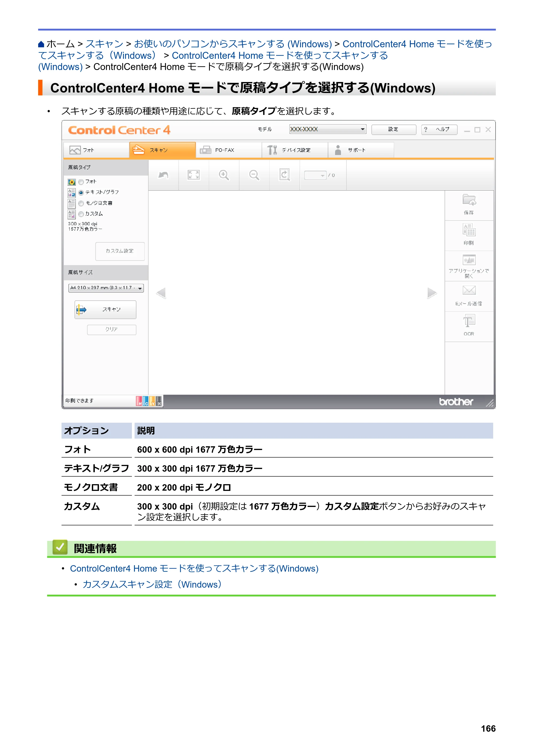Click the 印刷できます status text
534x756 pixels.
(80, 401)
